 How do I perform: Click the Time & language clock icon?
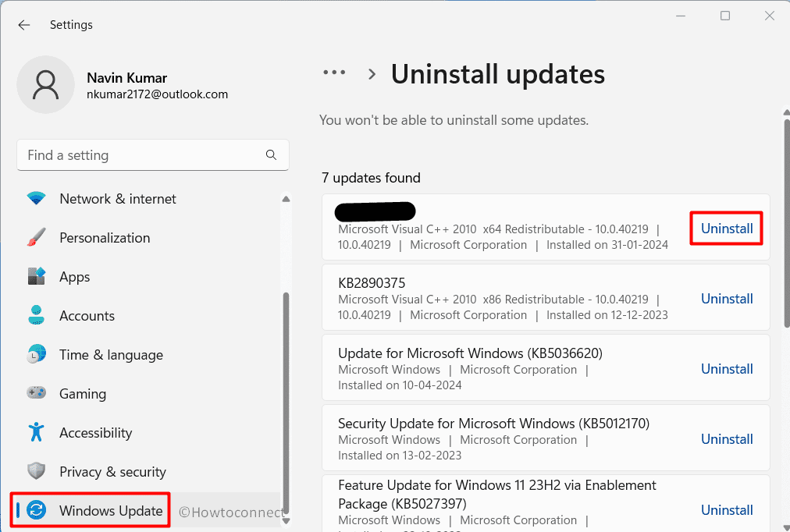point(36,355)
